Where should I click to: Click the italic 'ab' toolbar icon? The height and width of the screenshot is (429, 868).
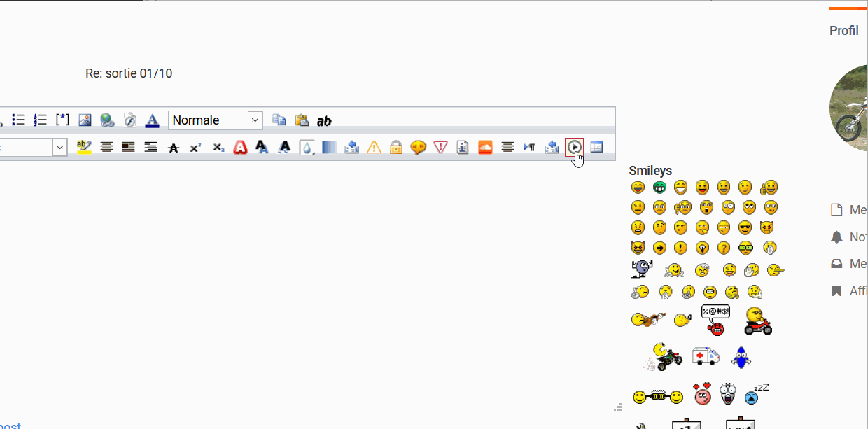pyautogui.click(x=324, y=120)
